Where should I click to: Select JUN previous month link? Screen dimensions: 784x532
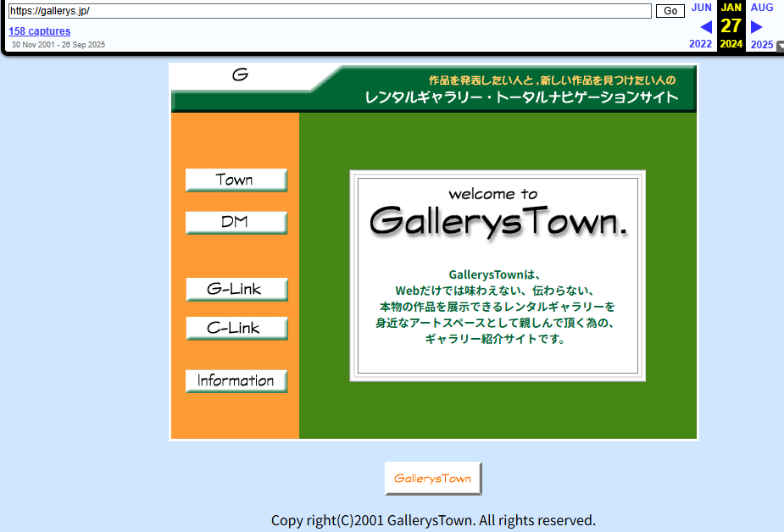701,8
